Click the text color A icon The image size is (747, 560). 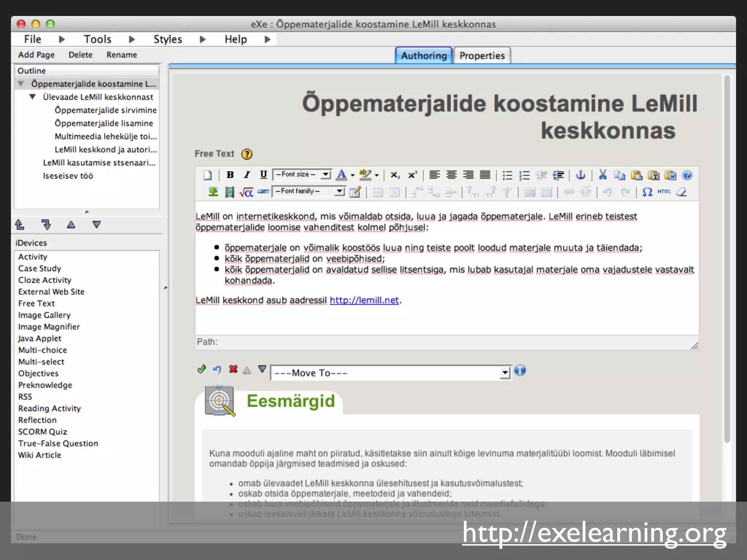341,175
